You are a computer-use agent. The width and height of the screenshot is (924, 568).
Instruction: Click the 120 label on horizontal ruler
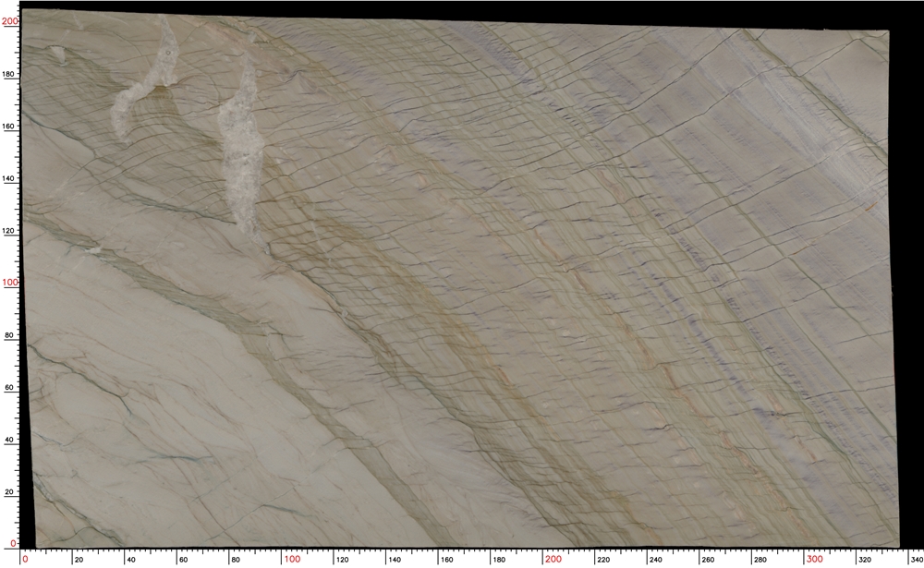(343, 560)
